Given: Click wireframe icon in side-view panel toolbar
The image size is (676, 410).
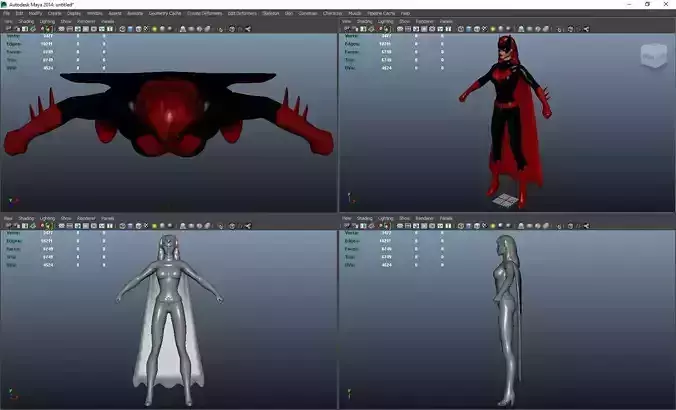Looking at the screenshot, I should click(x=461, y=225).
